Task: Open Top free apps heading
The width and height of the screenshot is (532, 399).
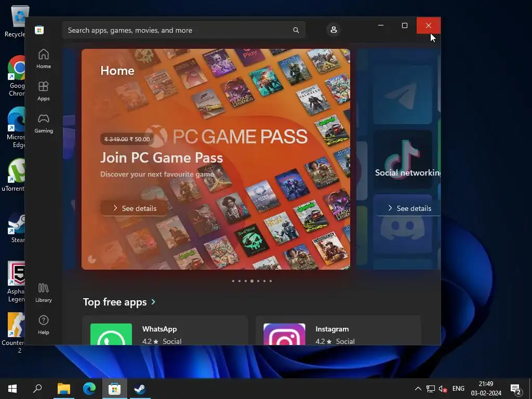Action: coord(115,302)
